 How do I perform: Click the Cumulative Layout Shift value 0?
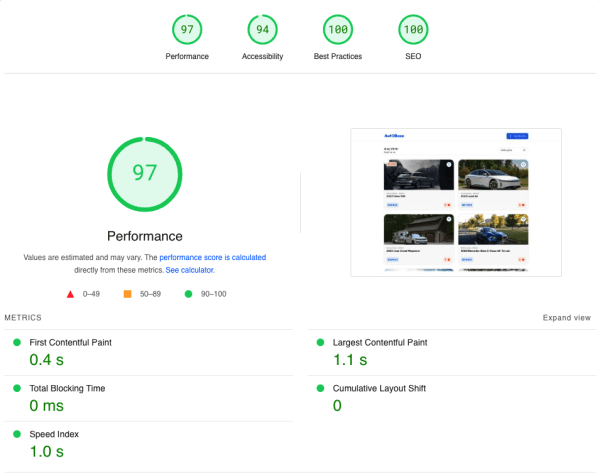point(337,406)
